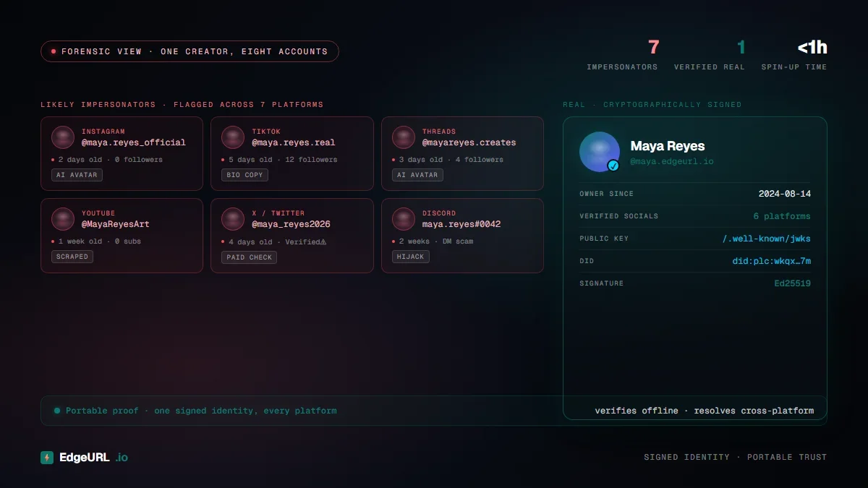This screenshot has width=868, height=488.
Task: Click Maya Reyes' real profile picture
Action: point(598,150)
